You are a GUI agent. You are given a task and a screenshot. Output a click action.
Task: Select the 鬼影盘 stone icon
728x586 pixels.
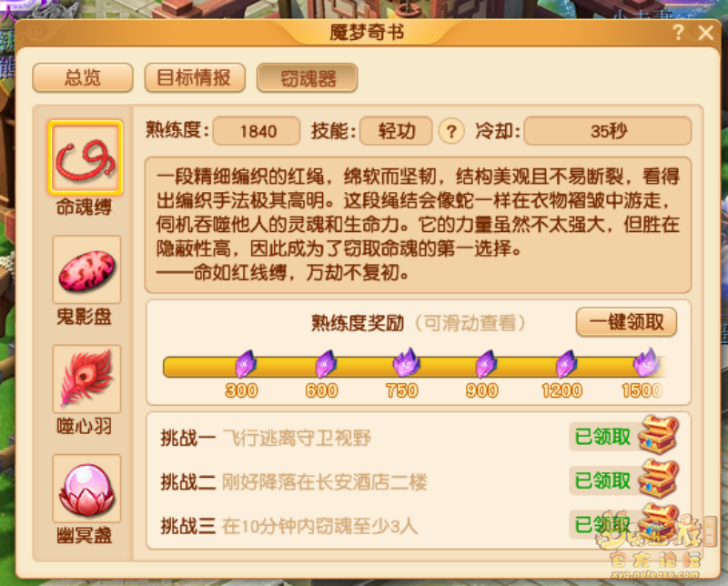tap(86, 269)
